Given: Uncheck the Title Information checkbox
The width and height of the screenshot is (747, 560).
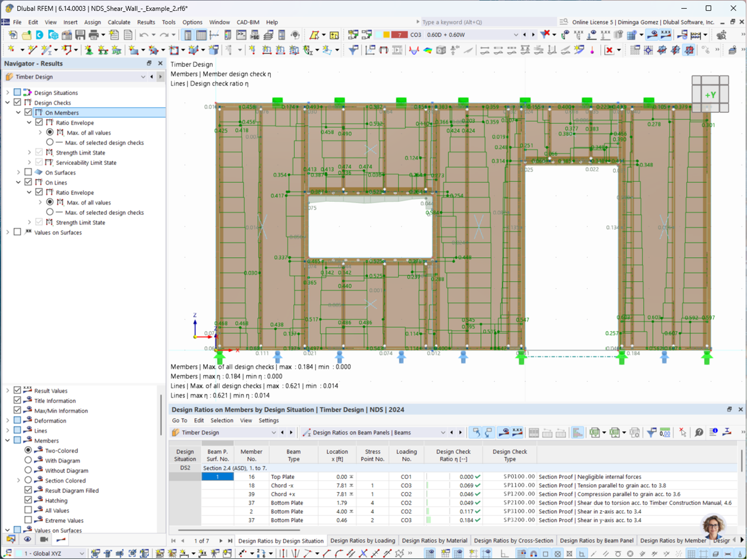Looking at the screenshot, I should click(x=17, y=400).
